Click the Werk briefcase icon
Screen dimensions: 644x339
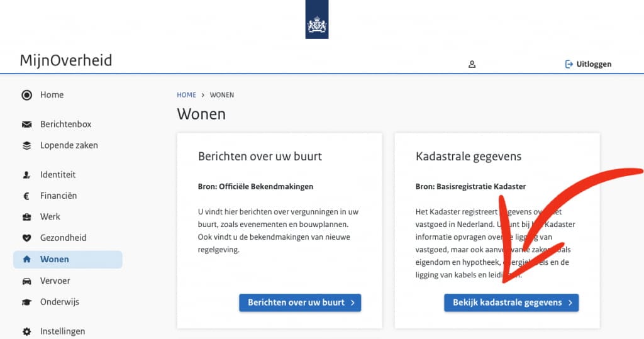(26, 217)
